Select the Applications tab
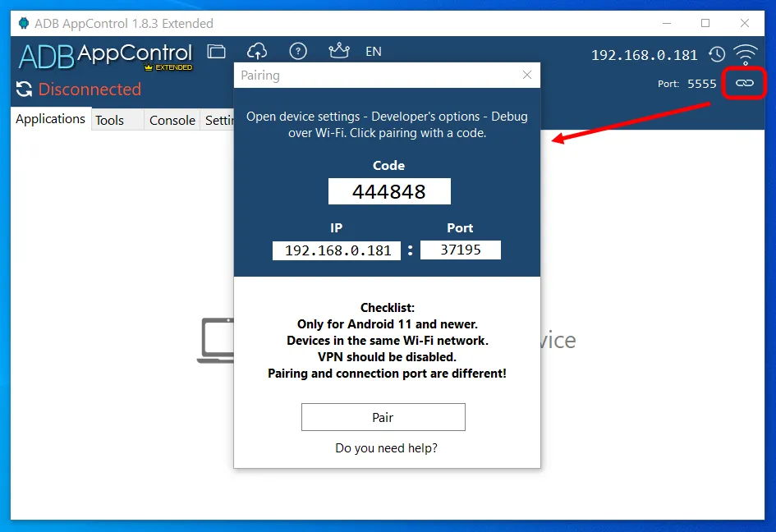This screenshot has width=776, height=532. click(50, 119)
